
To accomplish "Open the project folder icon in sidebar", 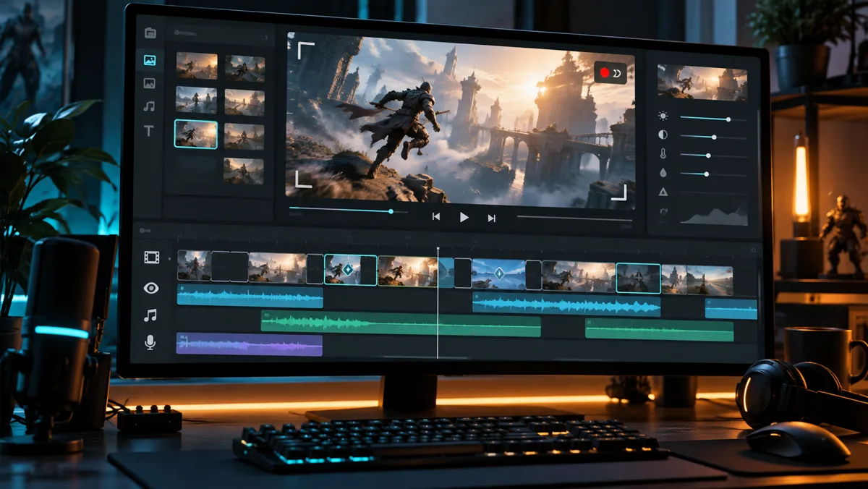I will click(x=150, y=33).
